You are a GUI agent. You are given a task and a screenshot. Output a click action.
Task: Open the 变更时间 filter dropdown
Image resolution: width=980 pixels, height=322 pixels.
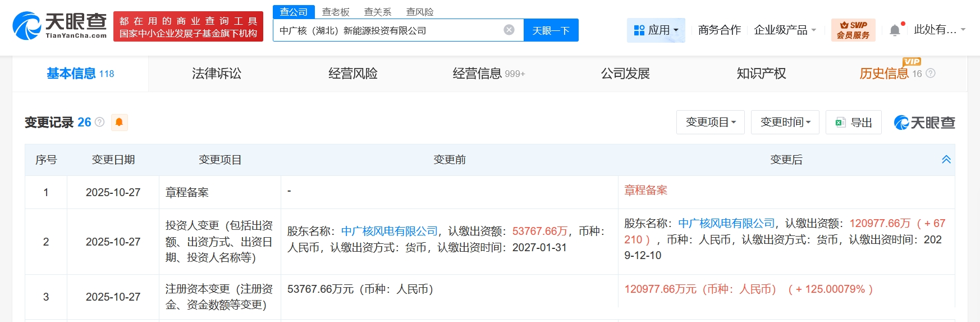tap(785, 123)
